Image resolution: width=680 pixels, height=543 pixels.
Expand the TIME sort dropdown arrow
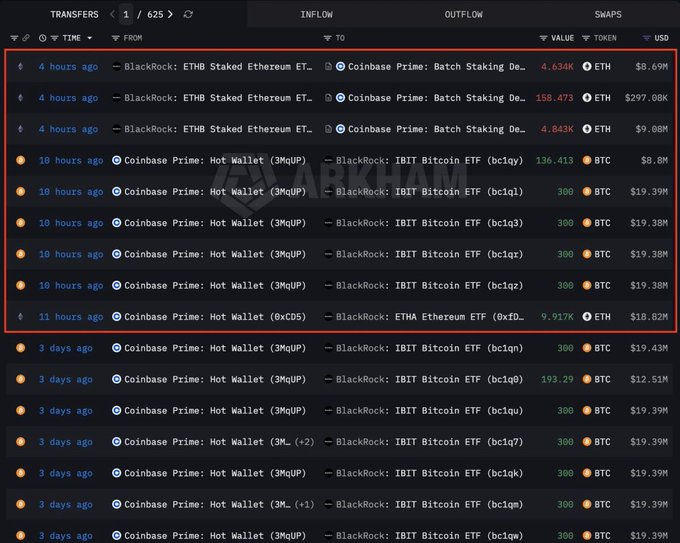90,38
